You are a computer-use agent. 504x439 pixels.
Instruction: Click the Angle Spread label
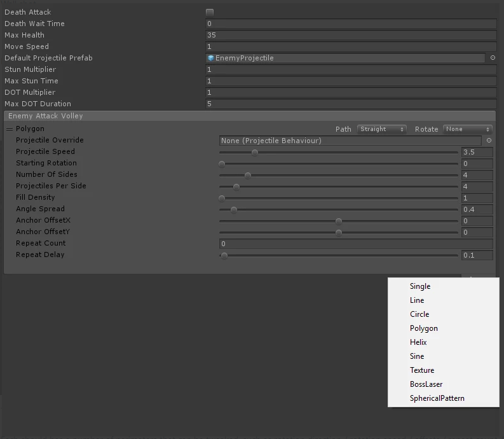(40, 209)
